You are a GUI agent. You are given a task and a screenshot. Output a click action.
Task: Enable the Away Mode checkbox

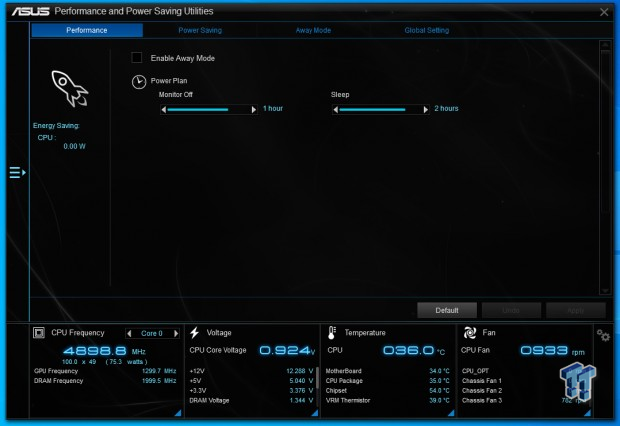[137, 58]
